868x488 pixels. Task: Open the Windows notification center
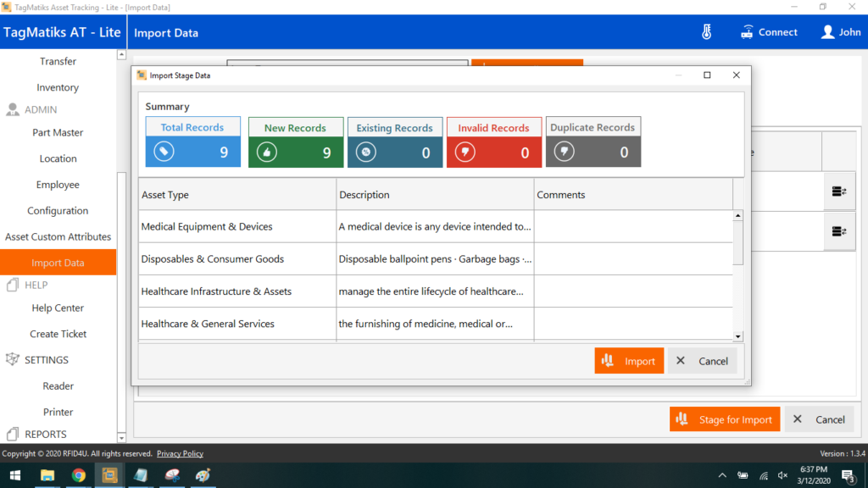(848, 476)
